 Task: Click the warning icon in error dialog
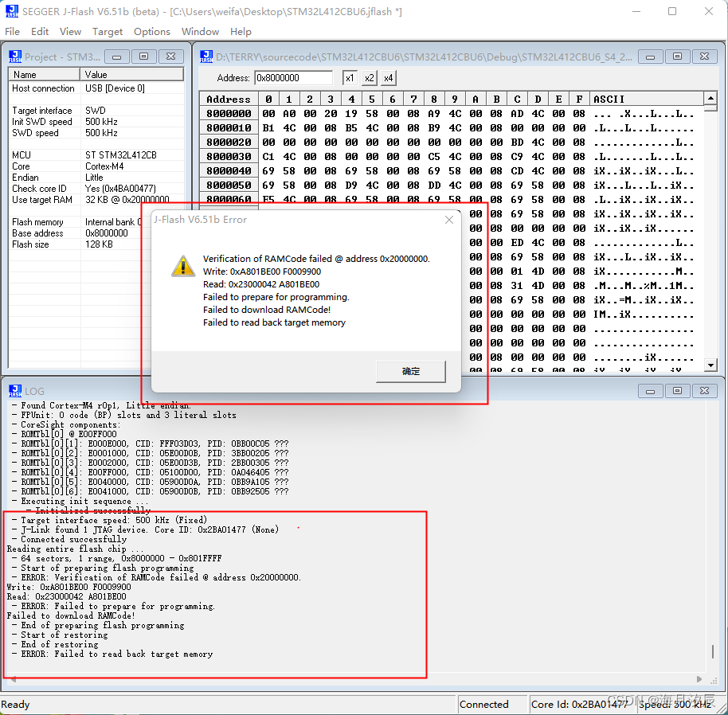coord(183,266)
